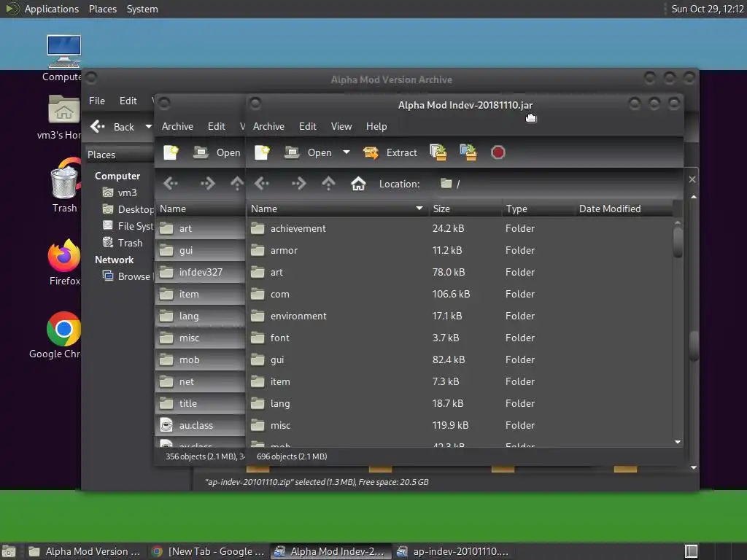Open File menu in file manager
The height and width of the screenshot is (560, 747).
(97, 101)
